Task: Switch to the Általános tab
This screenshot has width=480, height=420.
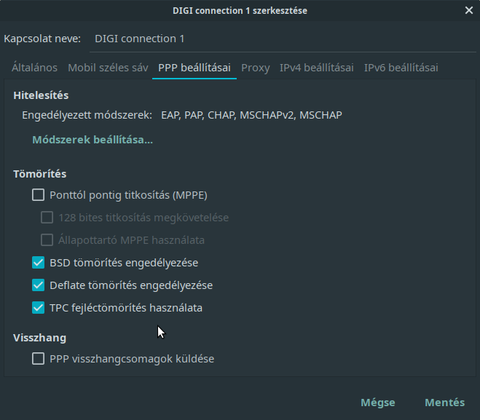Action: click(x=34, y=68)
